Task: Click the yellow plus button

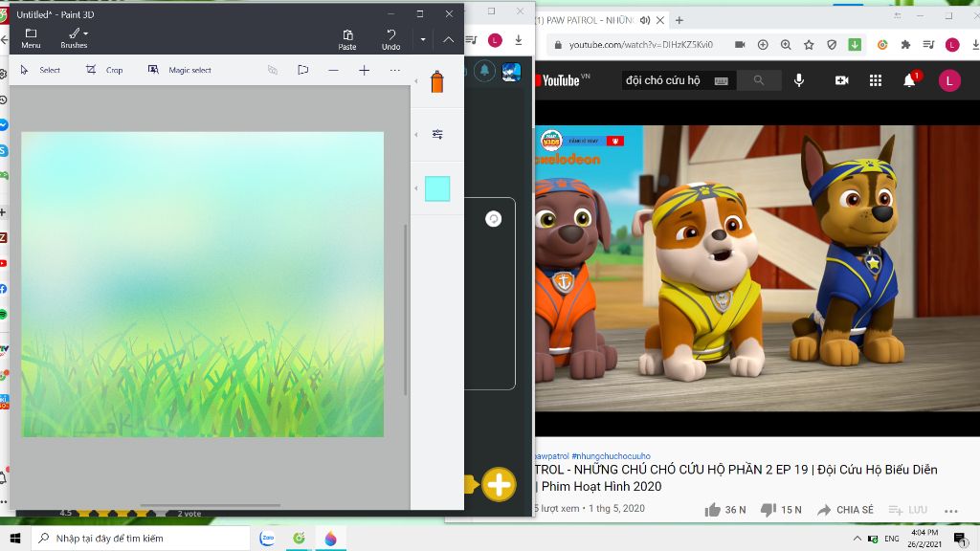Action: 498,484
